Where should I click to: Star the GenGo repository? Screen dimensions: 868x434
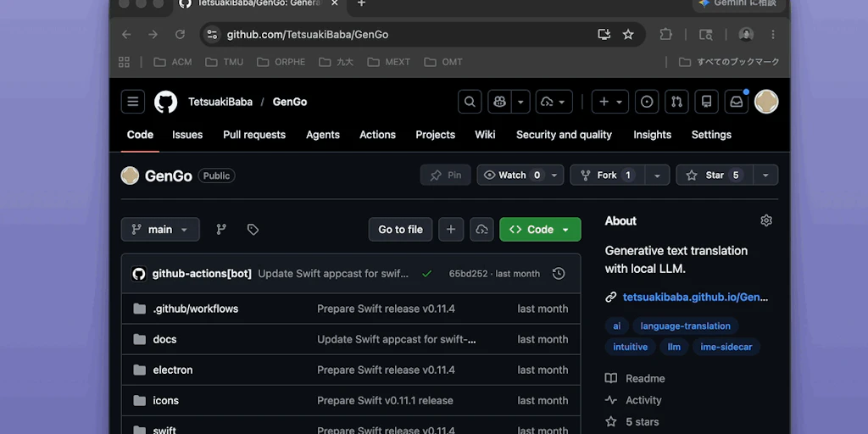(714, 175)
